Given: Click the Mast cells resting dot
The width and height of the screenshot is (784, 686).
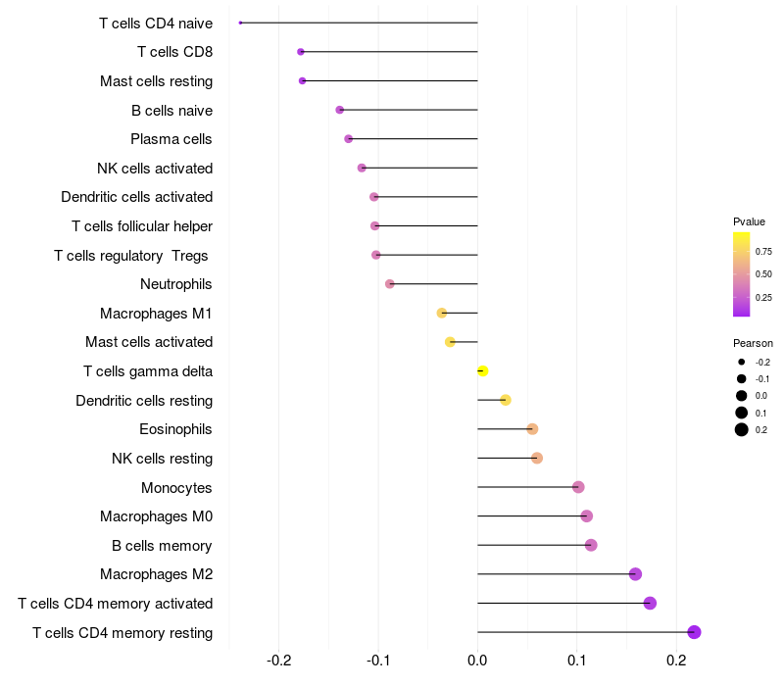Looking at the screenshot, I should (x=302, y=81).
